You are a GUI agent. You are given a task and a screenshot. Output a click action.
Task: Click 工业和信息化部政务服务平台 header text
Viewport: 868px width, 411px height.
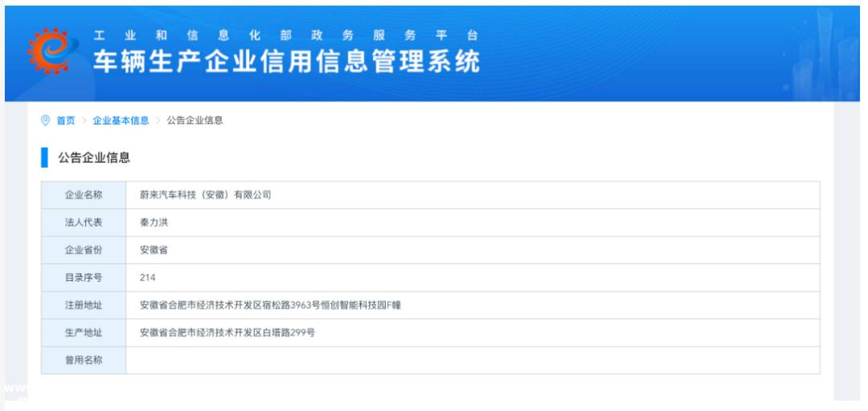click(x=285, y=35)
